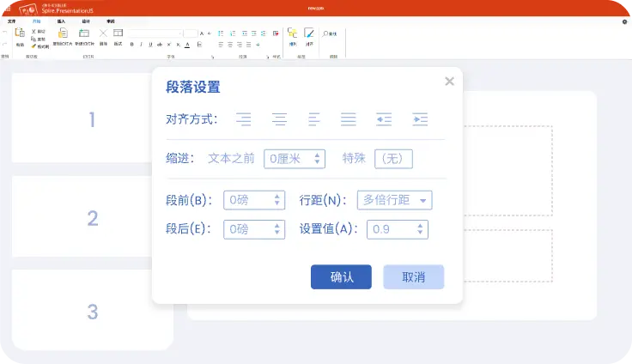Toggle bold B in the ribbon
Image resolution: width=632 pixels, height=364 pixels.
131,45
